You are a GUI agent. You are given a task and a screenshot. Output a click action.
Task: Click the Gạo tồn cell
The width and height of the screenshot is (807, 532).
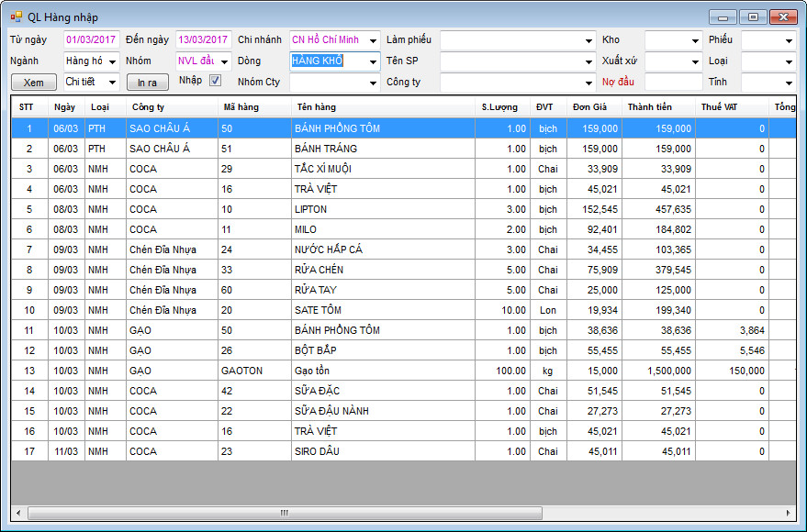pyautogui.click(x=383, y=371)
